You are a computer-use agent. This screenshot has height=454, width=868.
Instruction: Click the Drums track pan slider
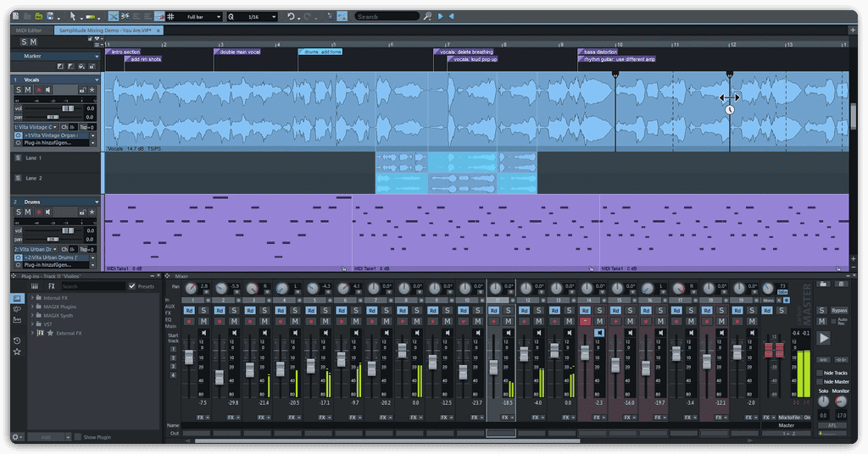pyautogui.click(x=52, y=240)
